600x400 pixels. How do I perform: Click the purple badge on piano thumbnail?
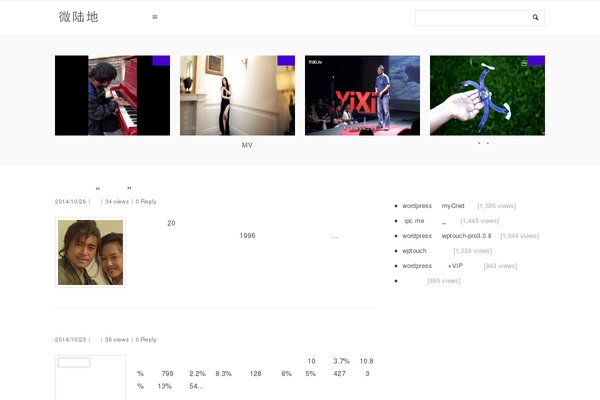(161, 60)
